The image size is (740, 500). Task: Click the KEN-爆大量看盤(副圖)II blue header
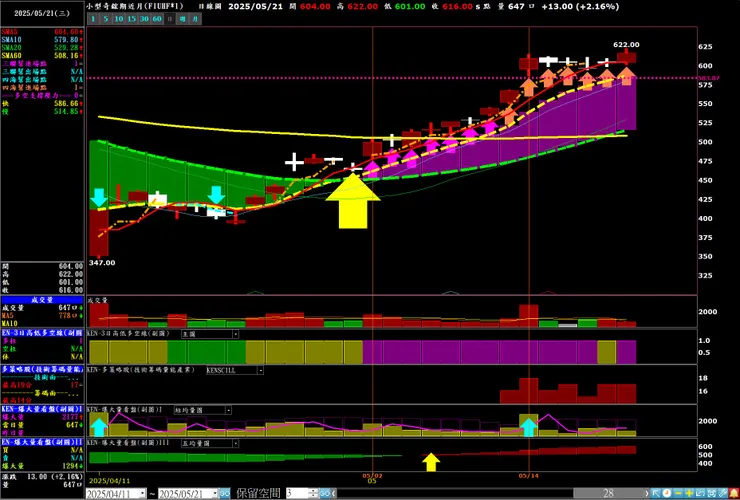coord(42,442)
